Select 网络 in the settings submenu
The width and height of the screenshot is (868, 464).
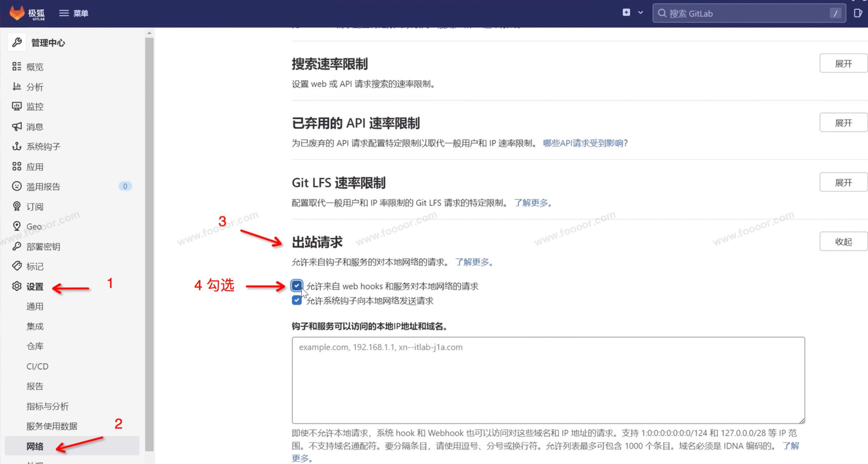coord(35,446)
